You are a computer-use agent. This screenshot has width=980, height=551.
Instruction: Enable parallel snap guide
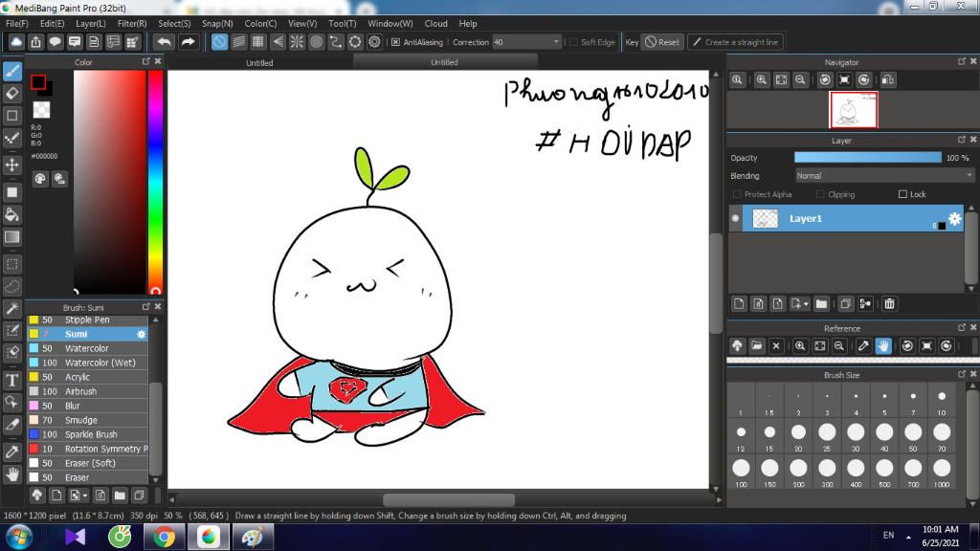[x=238, y=42]
